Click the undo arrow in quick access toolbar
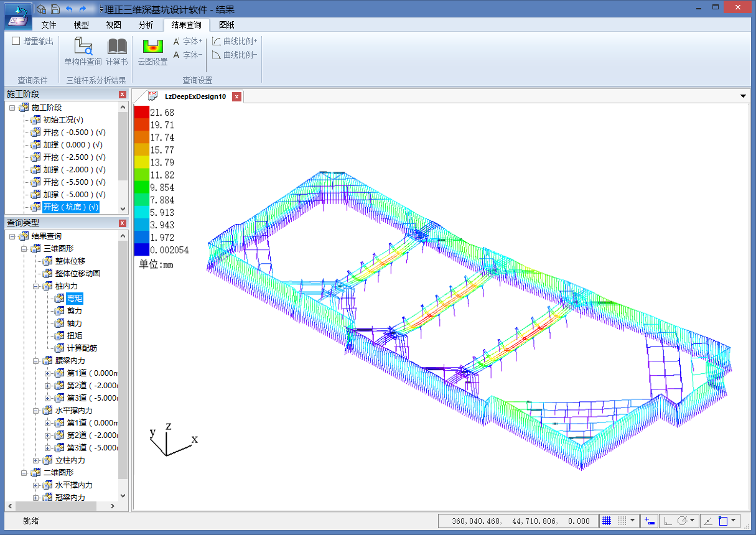The image size is (756, 535). click(69, 9)
